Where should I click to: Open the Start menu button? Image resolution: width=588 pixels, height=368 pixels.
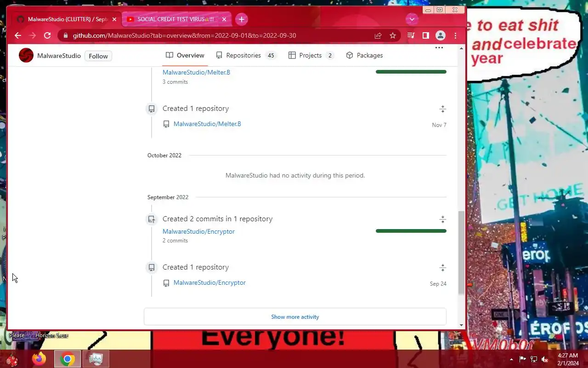pos(11,359)
